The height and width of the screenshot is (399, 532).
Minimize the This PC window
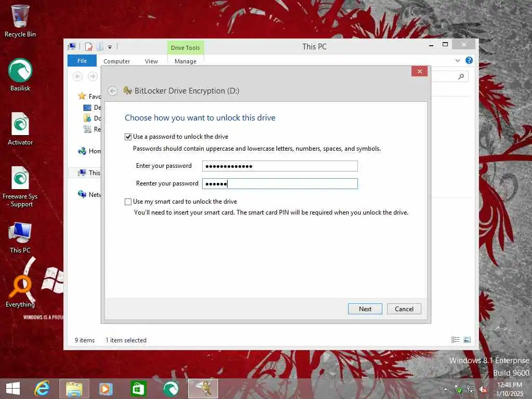[x=431, y=45]
